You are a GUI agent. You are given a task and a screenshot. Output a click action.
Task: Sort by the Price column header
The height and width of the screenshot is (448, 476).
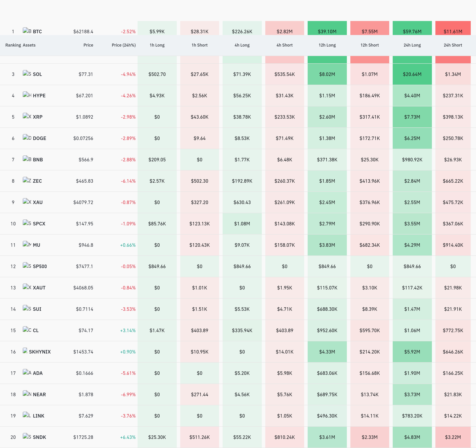click(88, 45)
